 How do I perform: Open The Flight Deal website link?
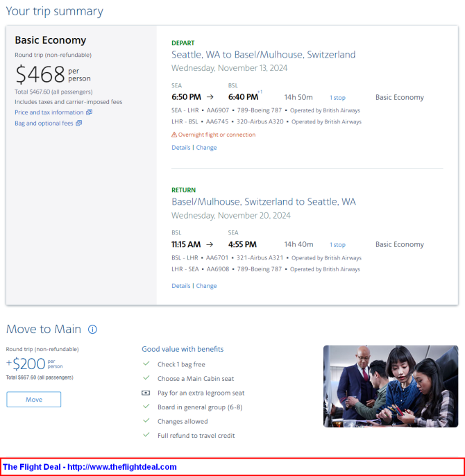click(x=90, y=467)
